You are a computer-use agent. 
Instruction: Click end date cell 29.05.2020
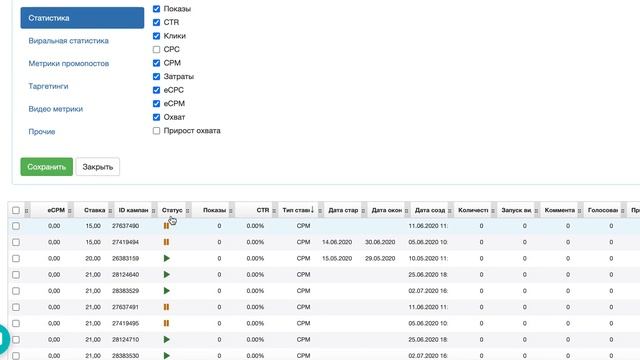click(380, 258)
